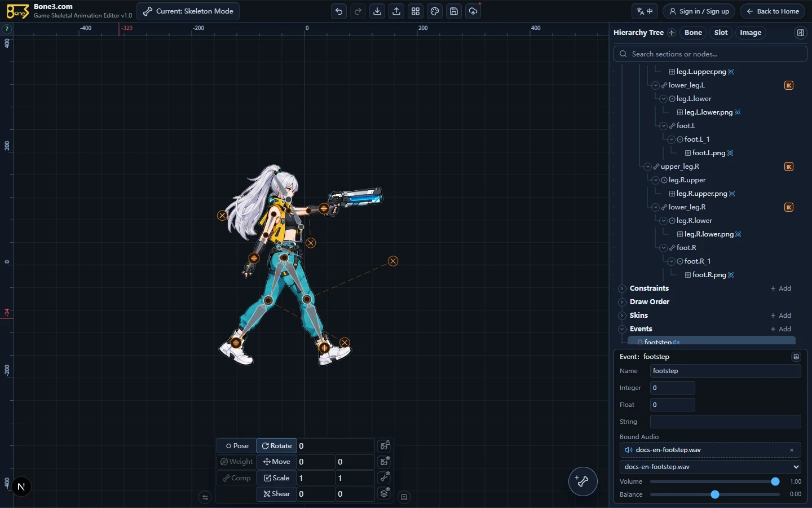This screenshot has height=508, width=812.
Task: Toggle image visibility icon in transform panel
Action: pyautogui.click(x=385, y=461)
